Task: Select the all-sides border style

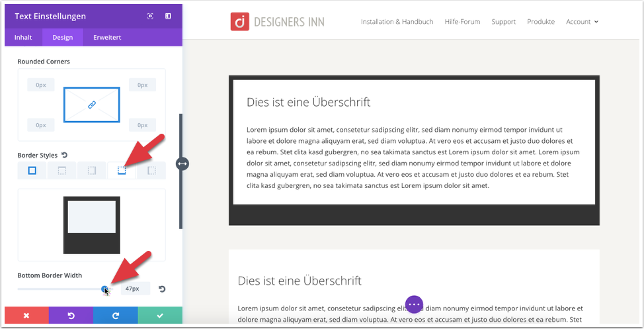Action: (x=32, y=170)
